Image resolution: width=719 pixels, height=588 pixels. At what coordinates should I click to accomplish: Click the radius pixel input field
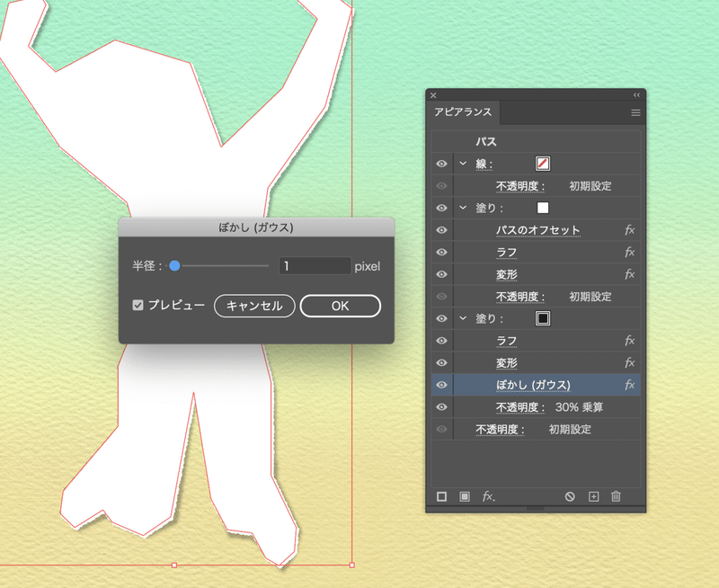tap(315, 265)
